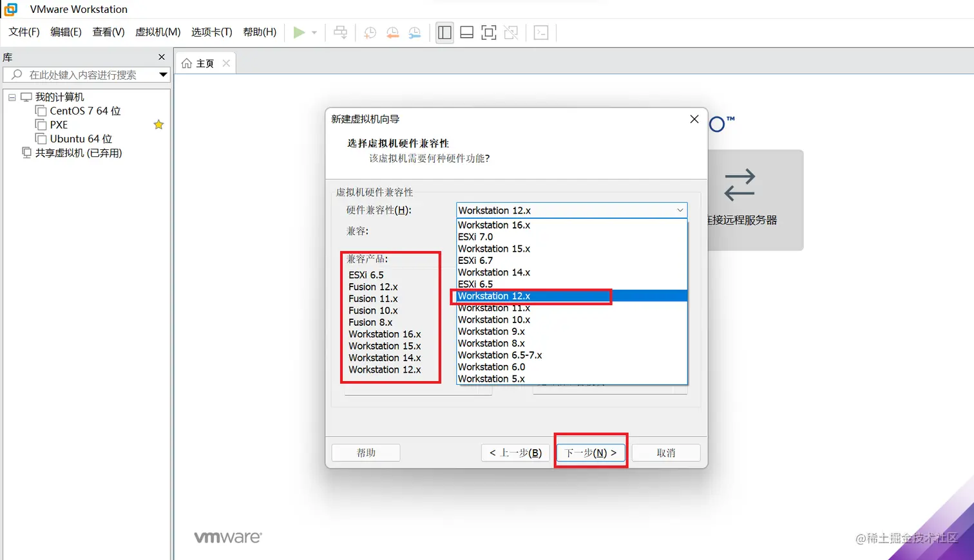Click the VMware Workstation title bar app icon
Image resolution: width=974 pixels, height=560 pixels.
[x=11, y=9]
